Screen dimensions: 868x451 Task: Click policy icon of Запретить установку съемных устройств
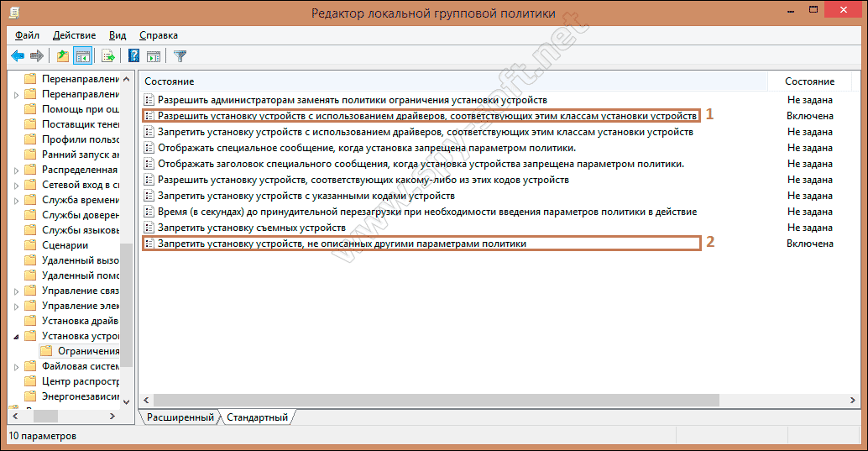(x=149, y=227)
